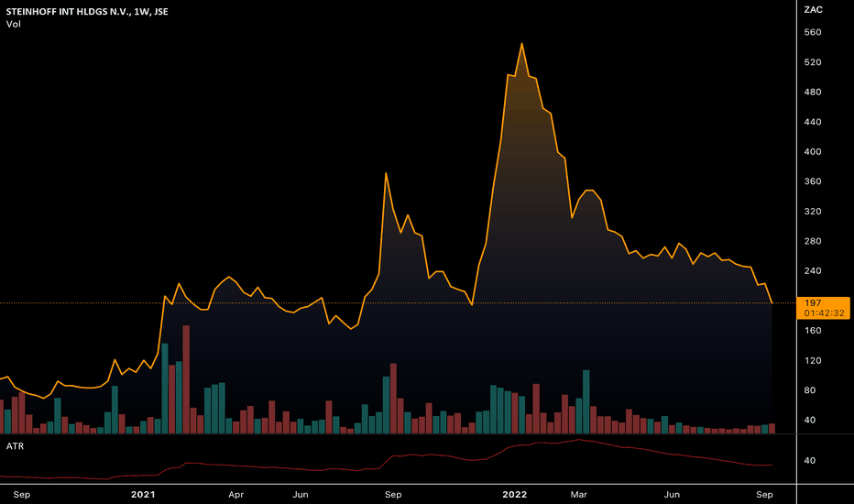Click the 120 price axis value

(813, 361)
